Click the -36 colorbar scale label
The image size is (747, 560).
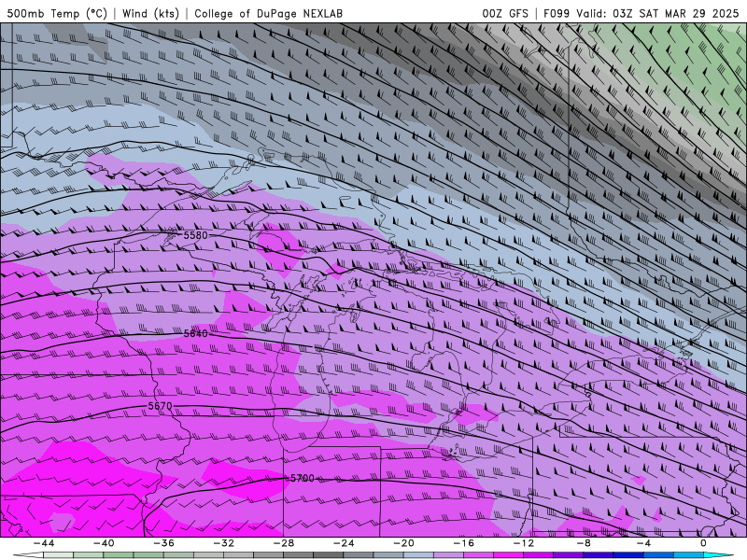tap(164, 543)
